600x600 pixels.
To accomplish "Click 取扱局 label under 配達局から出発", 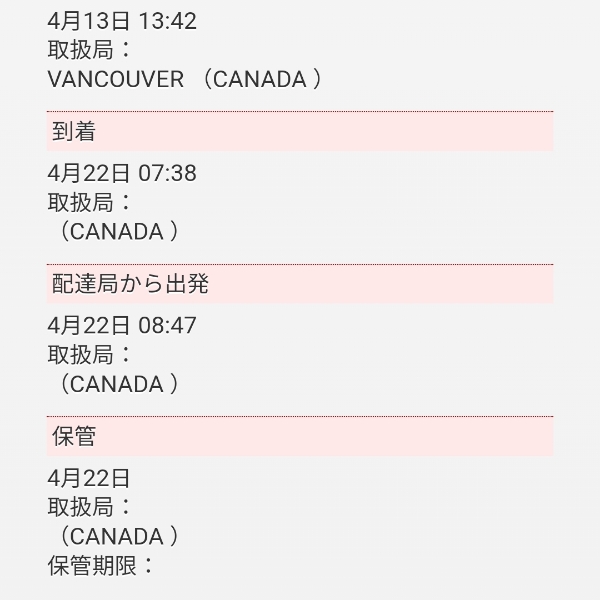I will click(90, 354).
